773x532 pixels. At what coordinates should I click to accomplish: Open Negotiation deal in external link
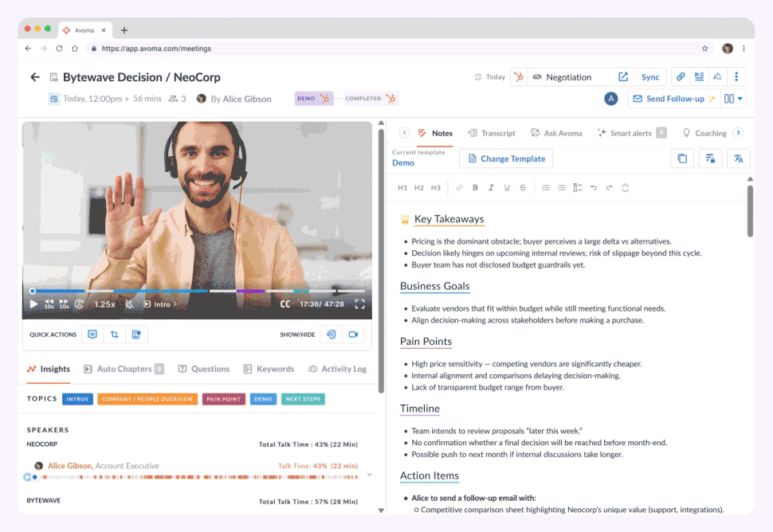623,76
